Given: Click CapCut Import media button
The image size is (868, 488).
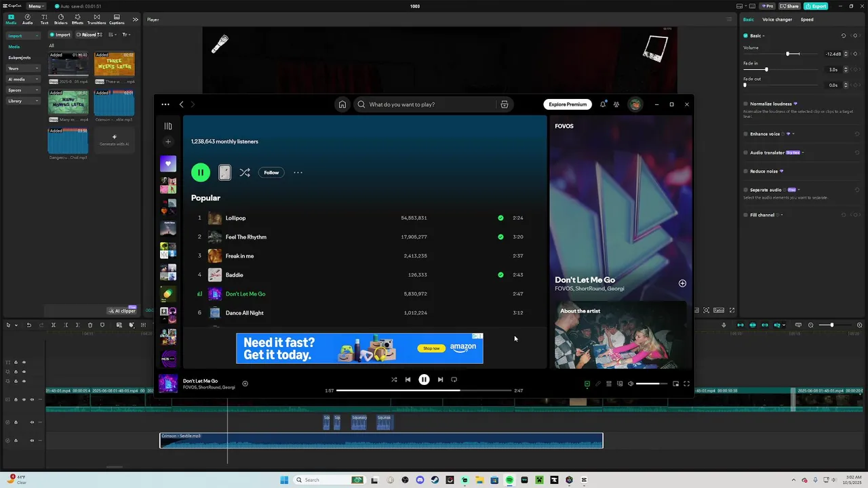Looking at the screenshot, I should pos(60,35).
